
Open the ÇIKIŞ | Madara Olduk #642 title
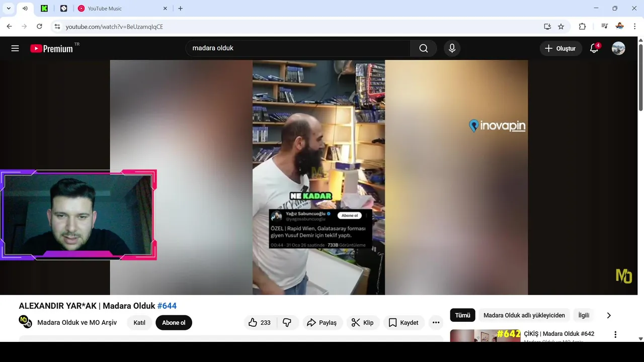[559, 334]
